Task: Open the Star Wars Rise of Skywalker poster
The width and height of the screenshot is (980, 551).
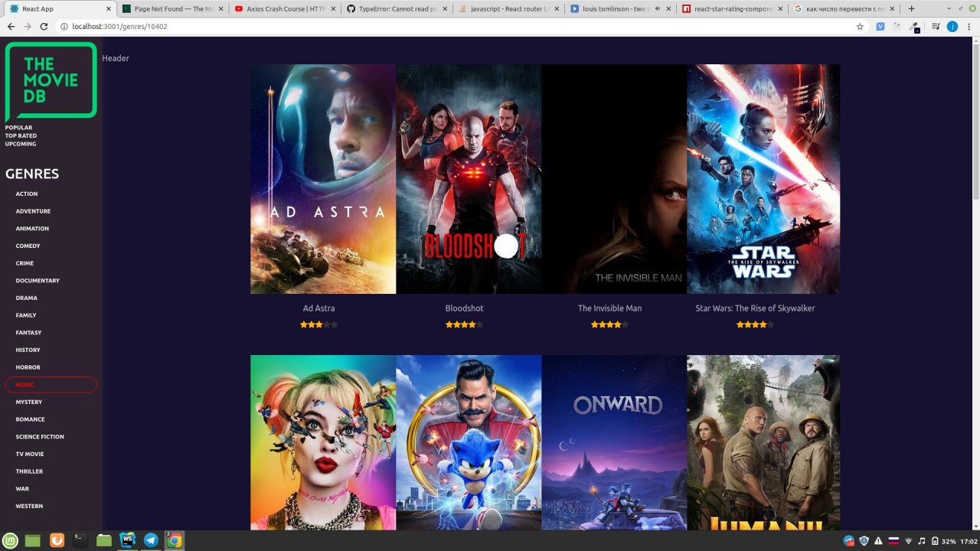Action: pyautogui.click(x=763, y=179)
